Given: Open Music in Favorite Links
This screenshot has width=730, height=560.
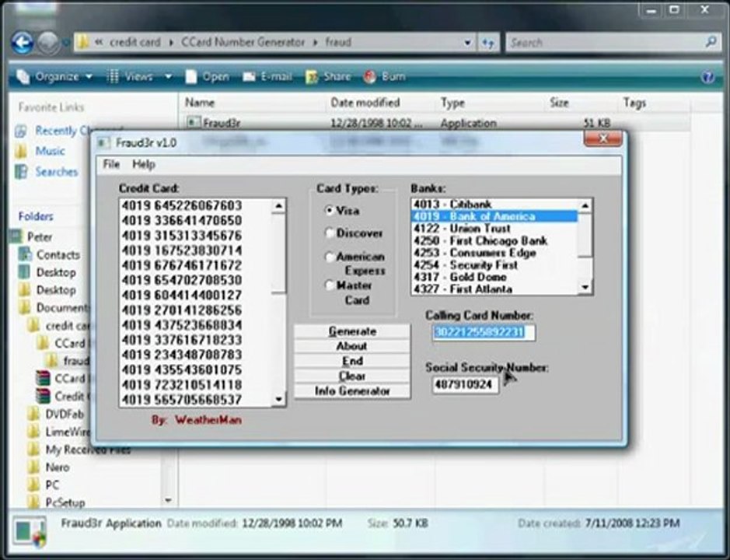Looking at the screenshot, I should point(50,151).
